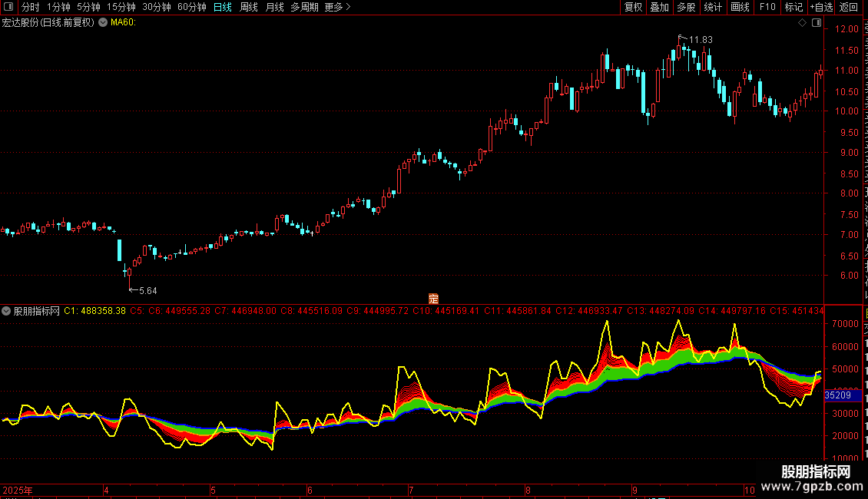The image size is (868, 499).
Task: Click the 返回 back button
Action: pos(849,7)
